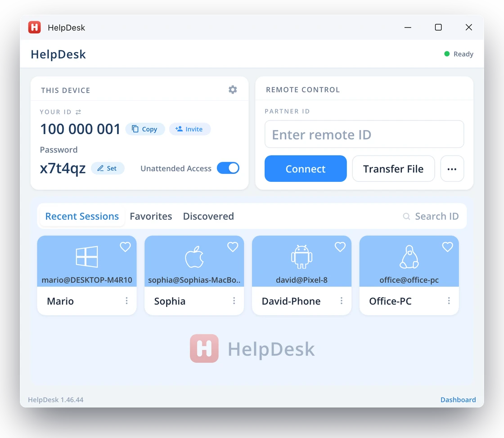
Task: Click mario@DESKTOP-M4R10 address text
Action: [x=87, y=280]
